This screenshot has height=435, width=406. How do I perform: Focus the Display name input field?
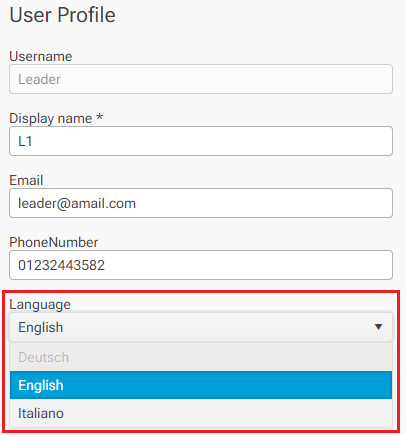coord(201,141)
